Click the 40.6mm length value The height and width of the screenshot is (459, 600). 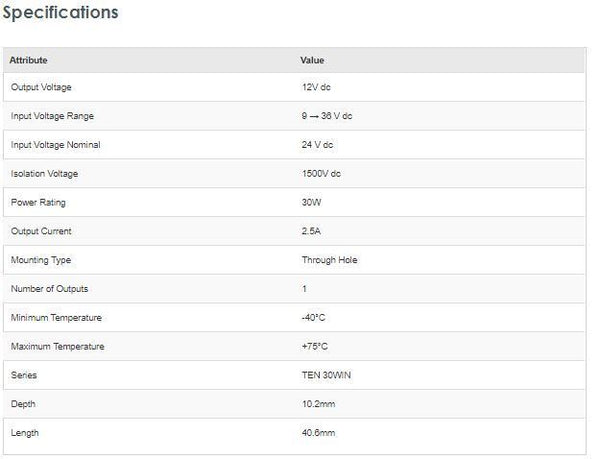[317, 433]
